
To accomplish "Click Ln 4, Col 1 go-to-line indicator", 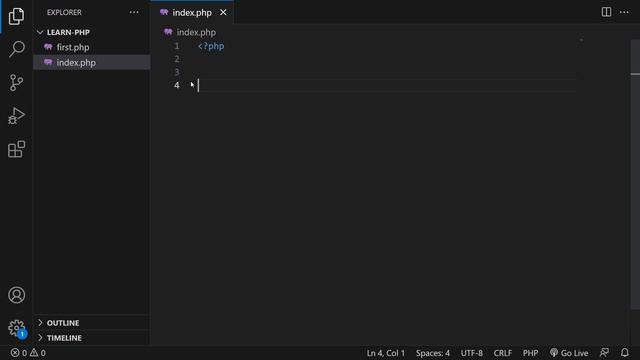I will point(385,353).
